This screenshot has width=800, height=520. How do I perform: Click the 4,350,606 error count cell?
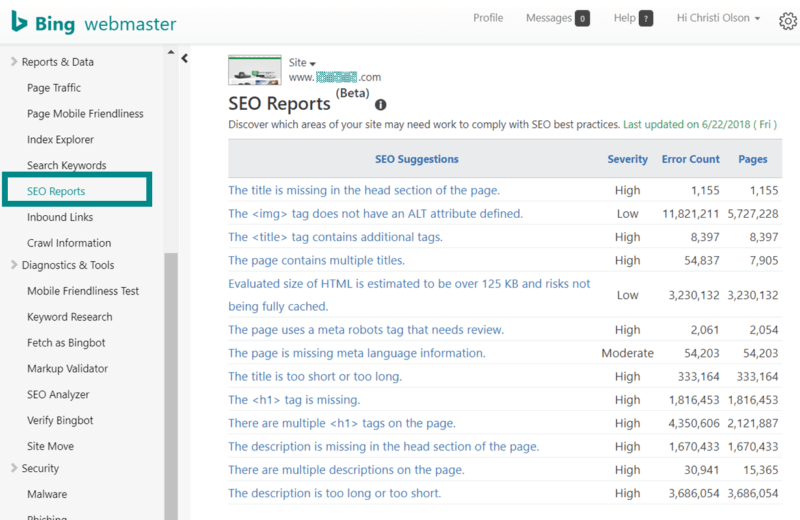tap(694, 424)
